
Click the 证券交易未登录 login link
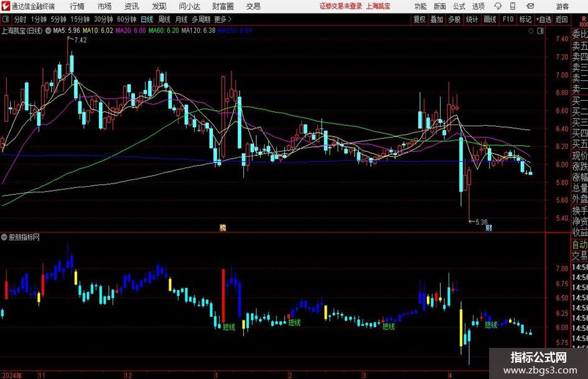point(341,6)
